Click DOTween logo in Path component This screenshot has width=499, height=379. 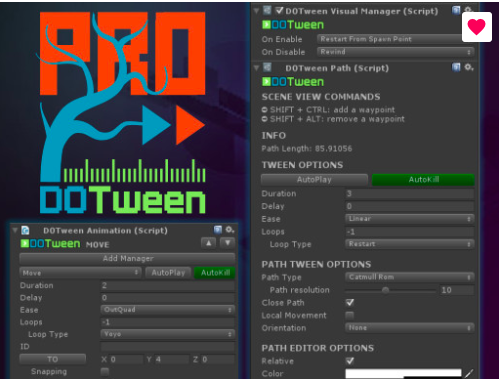click(293, 82)
